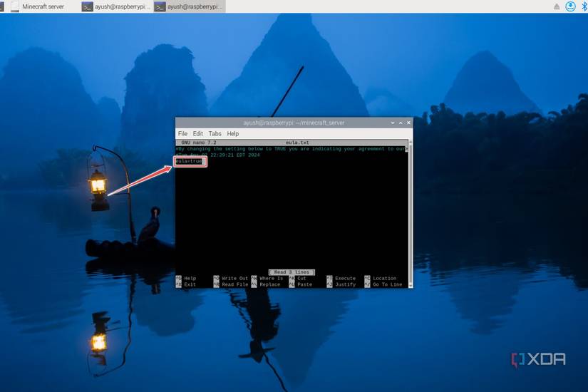Click the eula=true line in nano
The height and width of the screenshot is (392, 588).
(x=190, y=161)
